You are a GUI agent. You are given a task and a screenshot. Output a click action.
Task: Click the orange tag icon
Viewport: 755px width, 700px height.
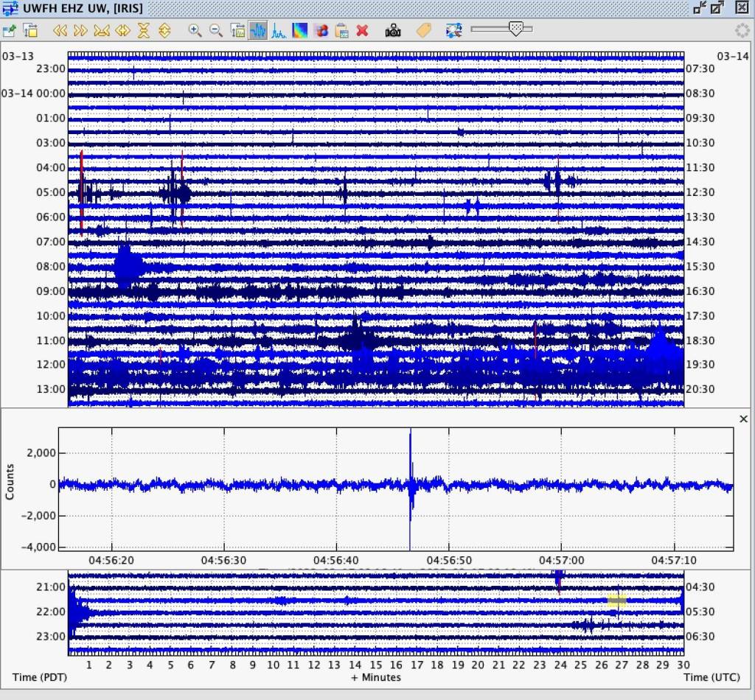[x=423, y=30]
